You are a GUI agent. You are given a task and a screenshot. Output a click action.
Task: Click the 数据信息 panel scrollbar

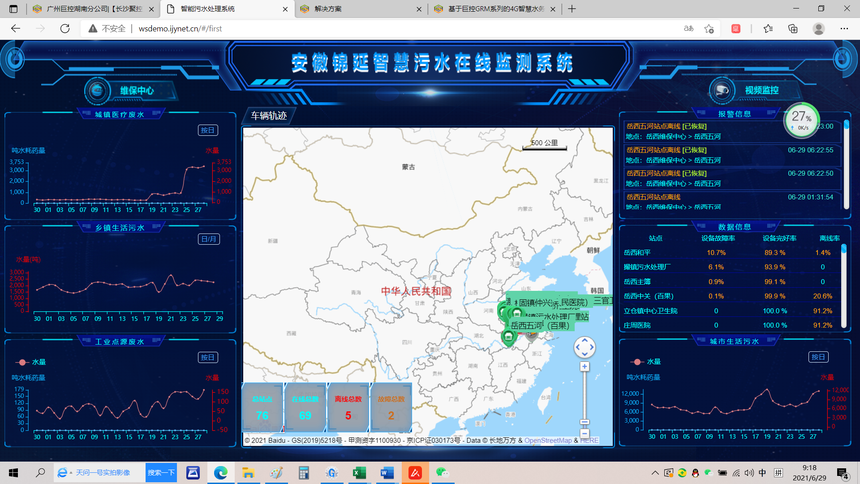click(844, 286)
